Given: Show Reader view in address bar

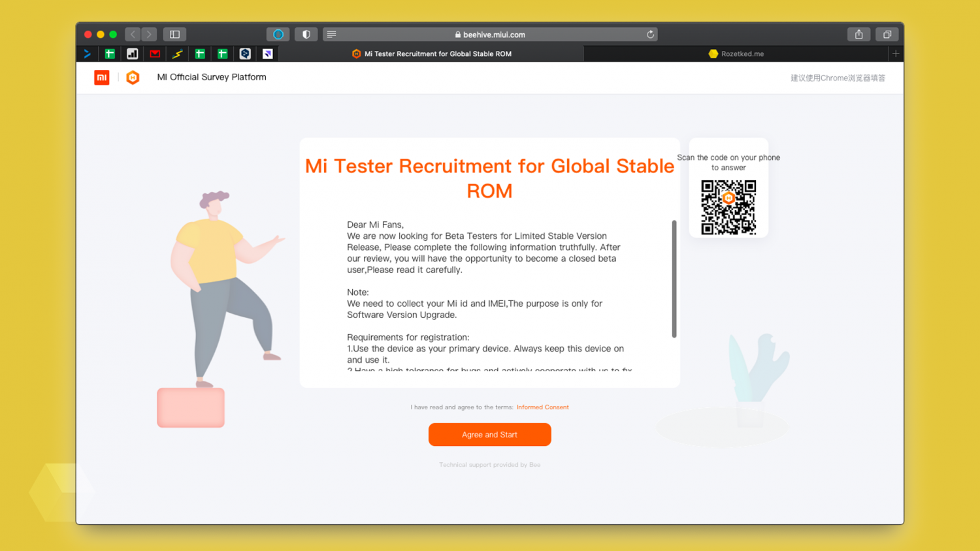Looking at the screenshot, I should 332,34.
